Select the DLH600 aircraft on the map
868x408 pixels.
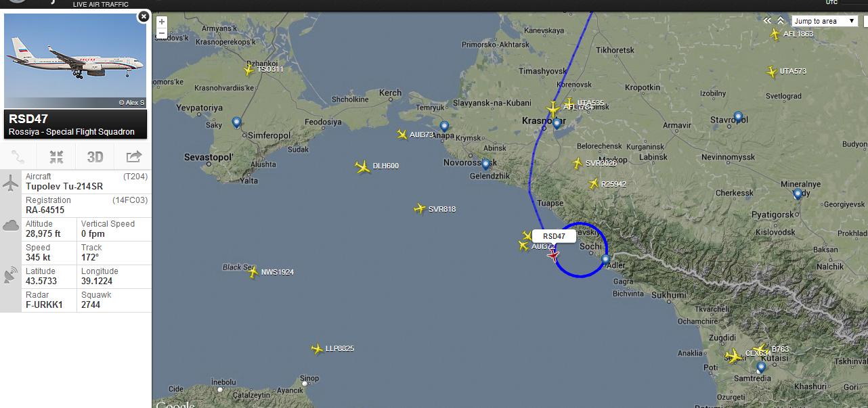363,166
